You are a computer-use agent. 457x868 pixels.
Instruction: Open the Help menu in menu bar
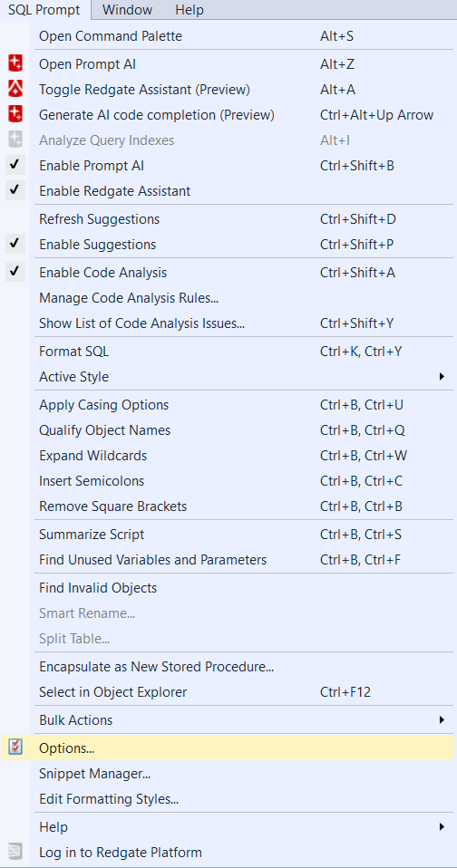tap(190, 10)
